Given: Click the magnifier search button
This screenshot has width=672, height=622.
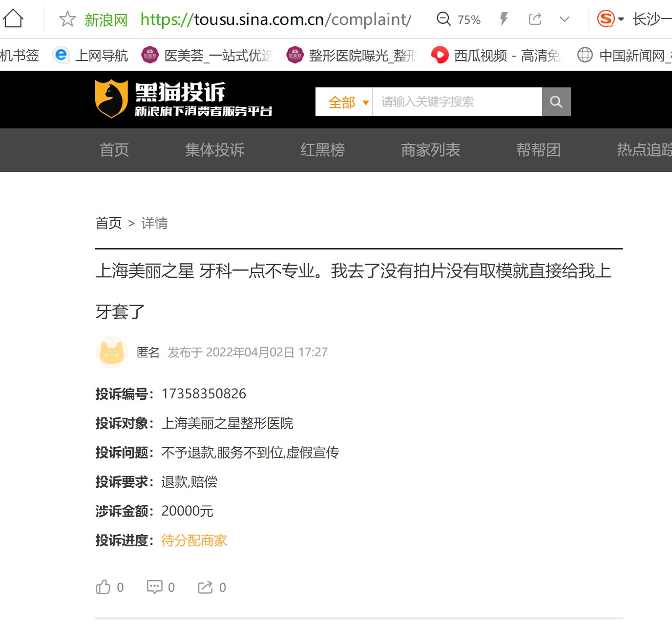Looking at the screenshot, I should [556, 102].
